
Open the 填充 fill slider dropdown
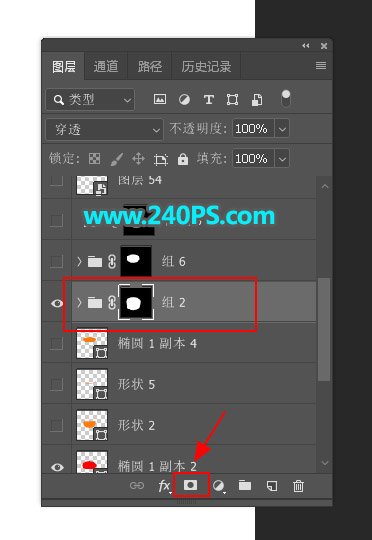(x=282, y=159)
